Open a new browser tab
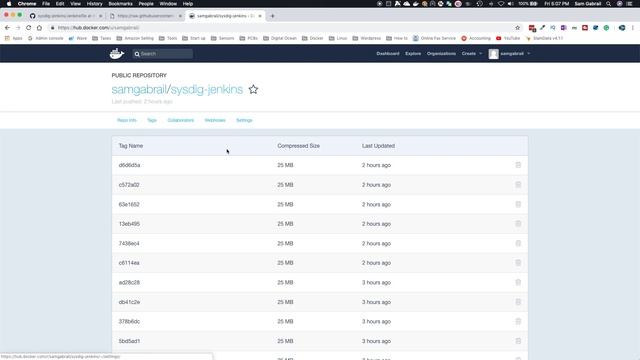Image resolution: width=640 pixels, height=360 pixels. click(x=272, y=16)
